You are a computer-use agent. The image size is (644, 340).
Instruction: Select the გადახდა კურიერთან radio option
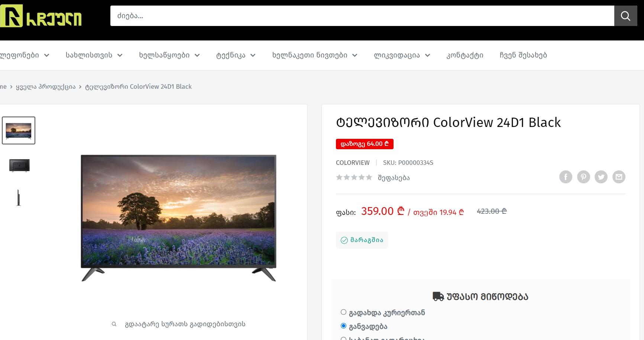tap(343, 312)
